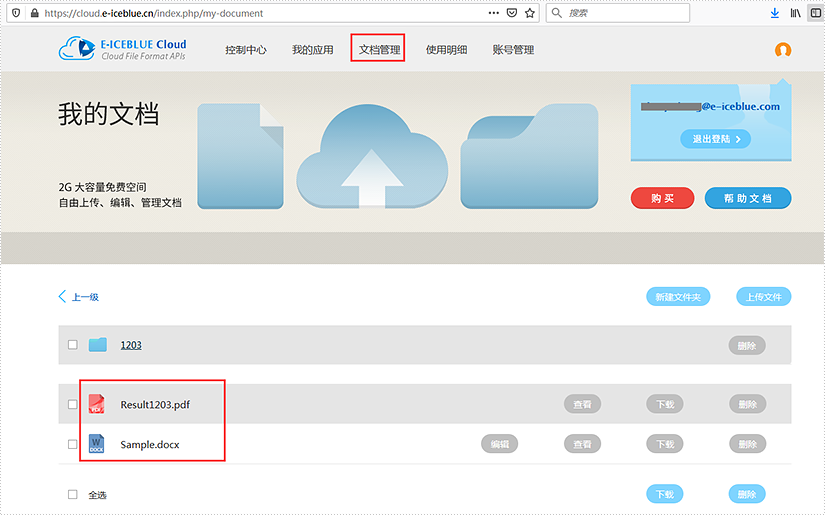
Task: Open the 我的应用 menu
Action: tap(313, 50)
